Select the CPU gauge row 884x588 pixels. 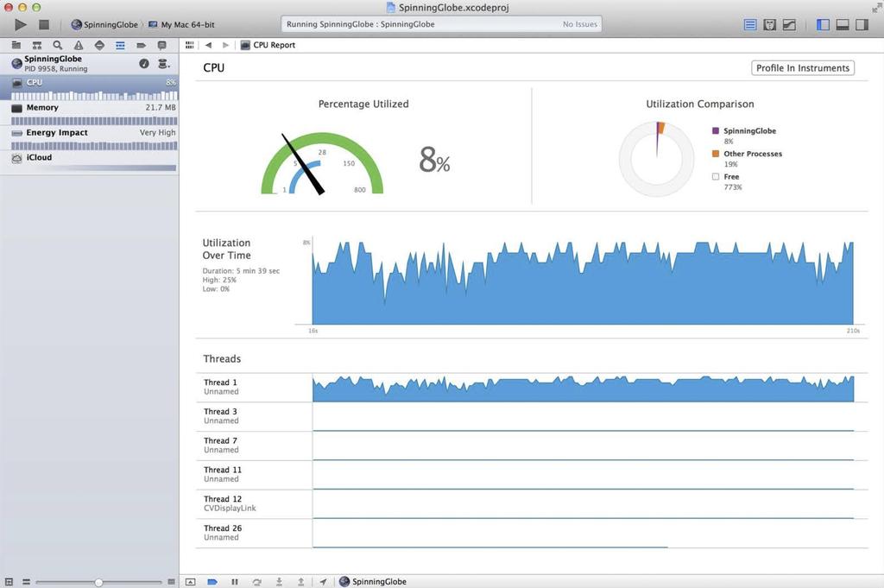click(x=90, y=88)
